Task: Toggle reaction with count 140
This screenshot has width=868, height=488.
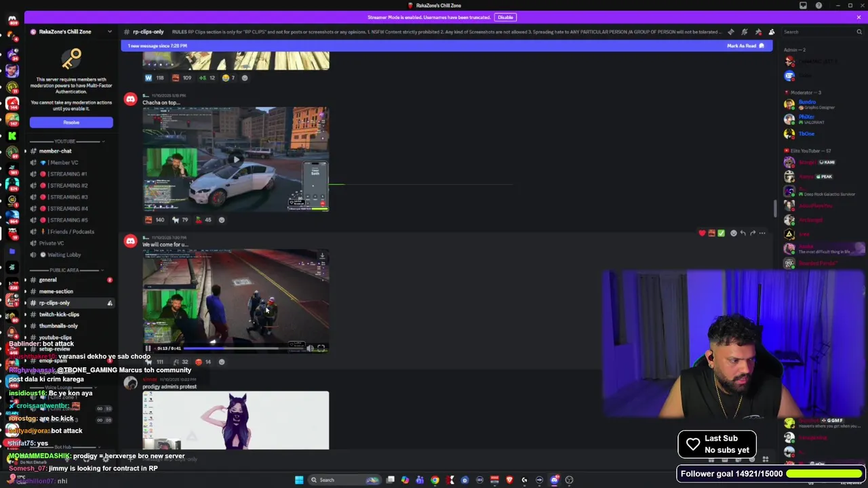Action: click(155, 220)
